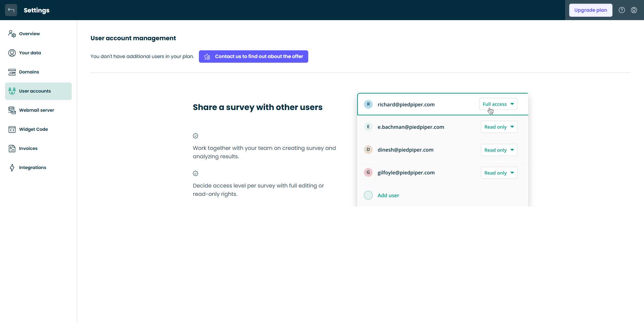The image size is (644, 323).
Task: Click the Integrations lightning bolt icon
Action: [12, 168]
